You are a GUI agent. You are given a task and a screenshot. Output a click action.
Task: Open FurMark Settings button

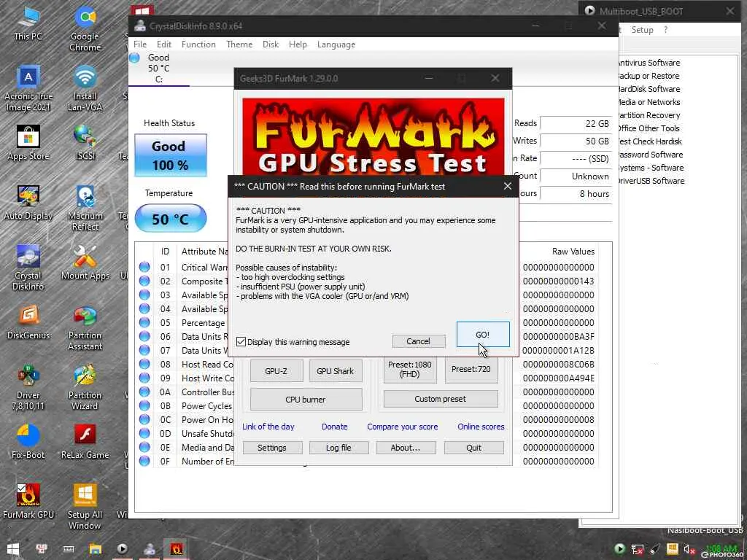[x=272, y=448]
